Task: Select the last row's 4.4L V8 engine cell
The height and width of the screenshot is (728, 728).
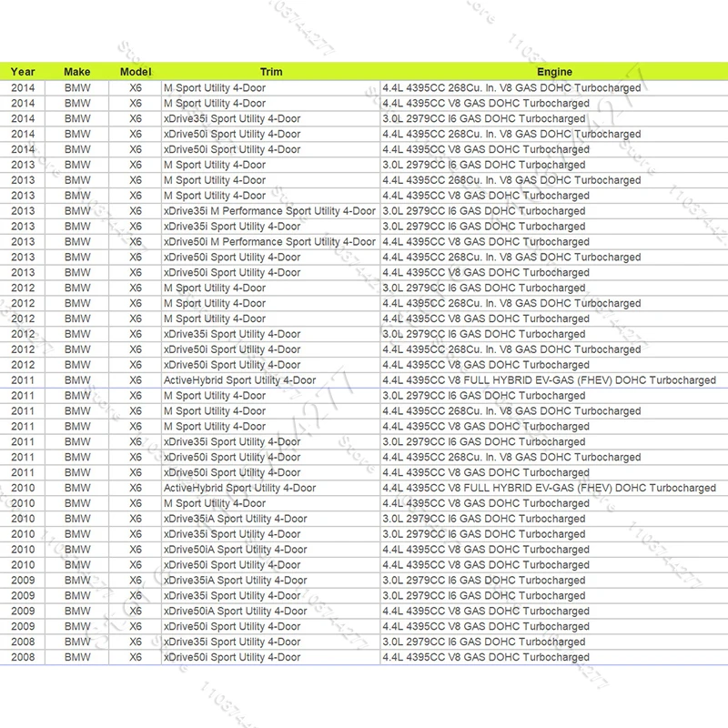Action: pos(554,657)
